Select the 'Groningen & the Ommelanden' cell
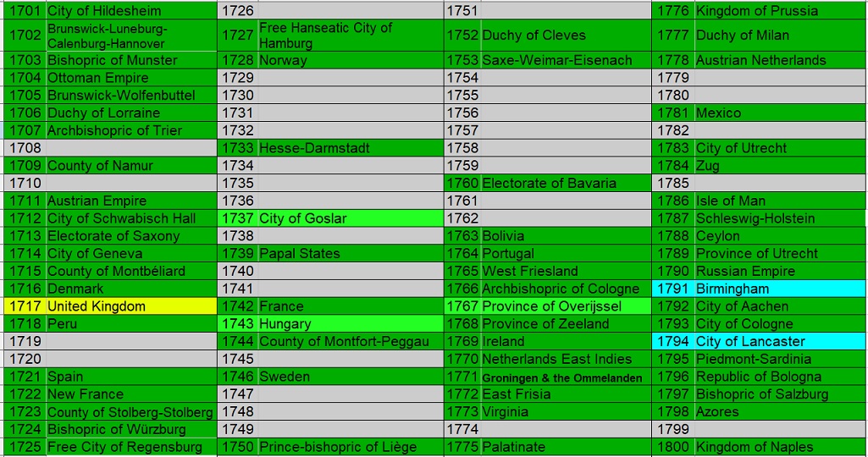The width and height of the screenshot is (868, 457). pos(566,377)
